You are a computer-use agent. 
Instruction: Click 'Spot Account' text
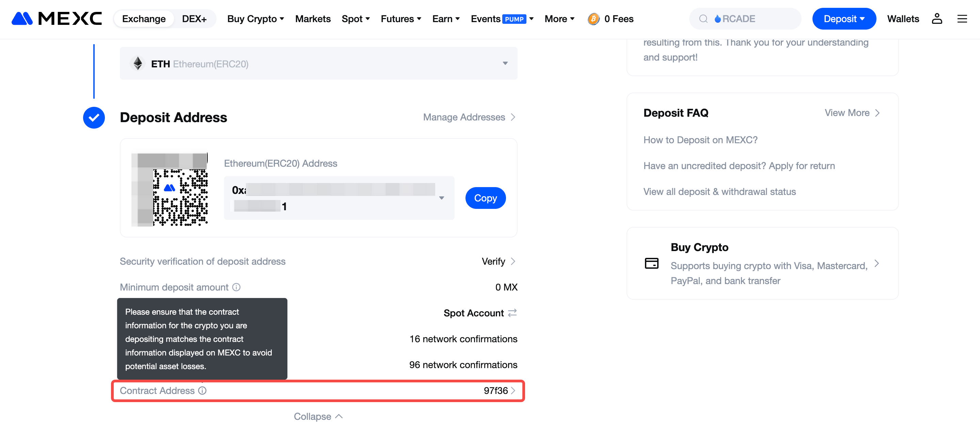pyautogui.click(x=473, y=313)
